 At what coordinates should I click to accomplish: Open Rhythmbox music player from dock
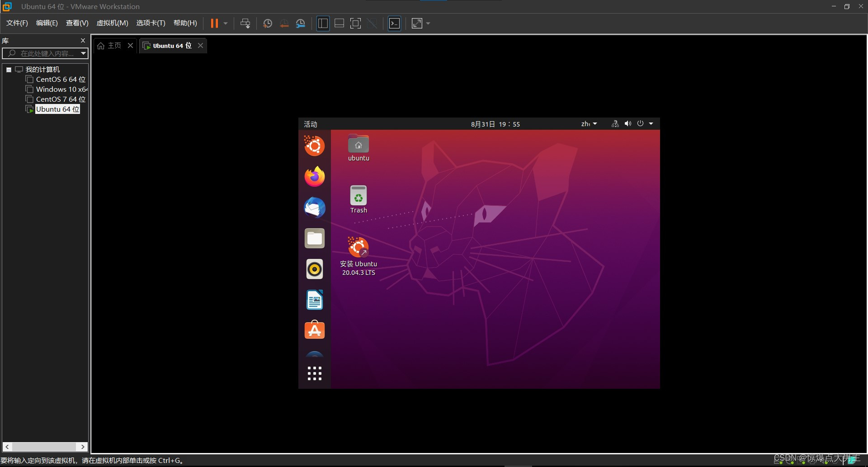[314, 269]
